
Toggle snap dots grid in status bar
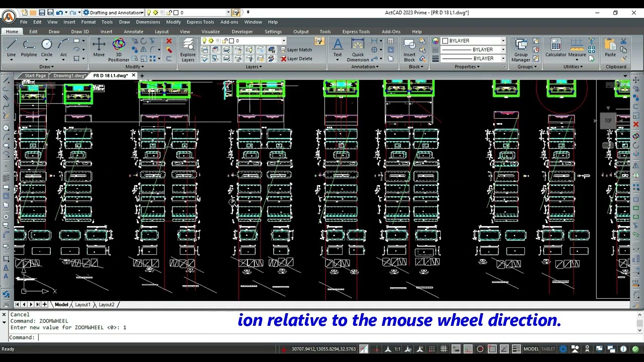(x=432, y=349)
